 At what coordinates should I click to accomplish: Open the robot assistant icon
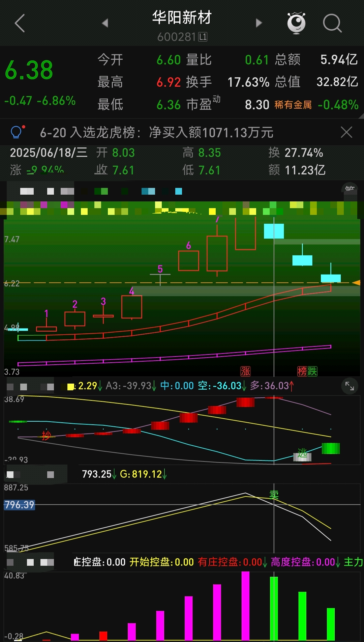(x=296, y=23)
